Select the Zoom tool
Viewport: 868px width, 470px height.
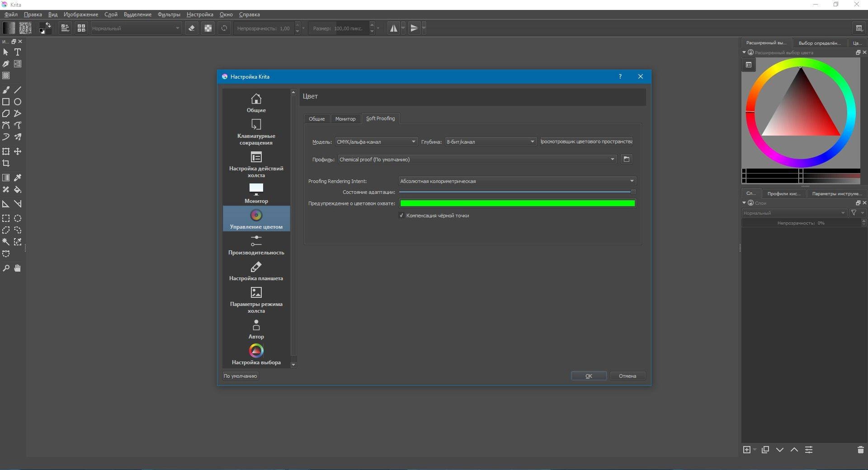pyautogui.click(x=6, y=268)
